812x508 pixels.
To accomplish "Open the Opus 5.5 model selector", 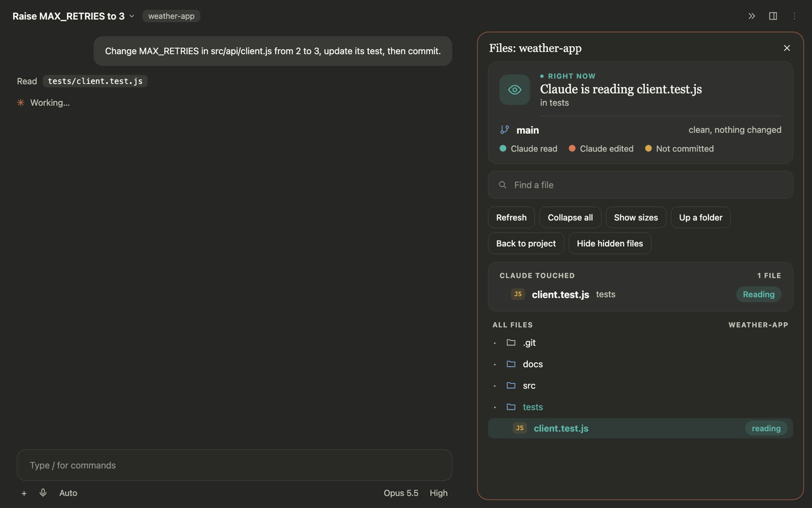I will pyautogui.click(x=401, y=493).
